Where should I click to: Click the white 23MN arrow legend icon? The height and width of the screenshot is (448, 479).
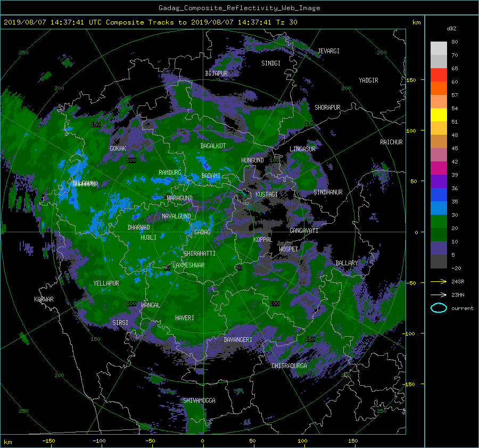(439, 295)
